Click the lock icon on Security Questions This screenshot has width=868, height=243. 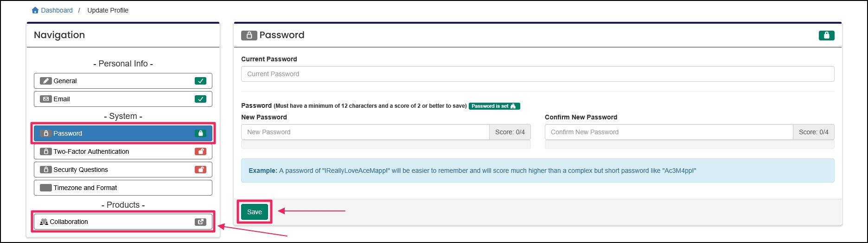tap(45, 170)
